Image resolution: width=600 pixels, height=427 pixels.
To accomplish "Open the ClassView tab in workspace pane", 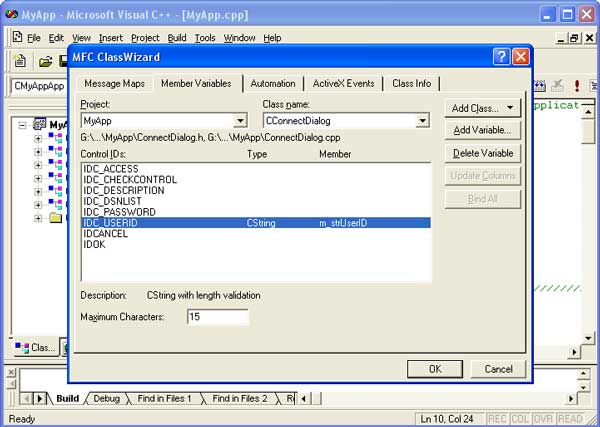I will point(36,348).
